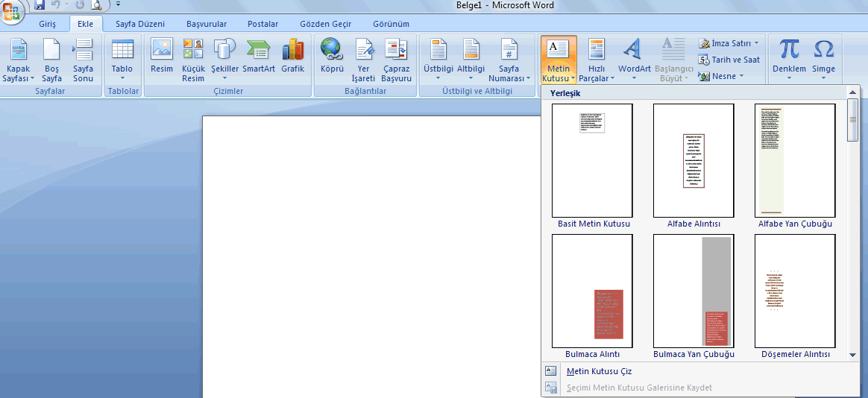Switch to the Giriş tab
Viewport: 868px width, 398px height.
[x=48, y=24]
